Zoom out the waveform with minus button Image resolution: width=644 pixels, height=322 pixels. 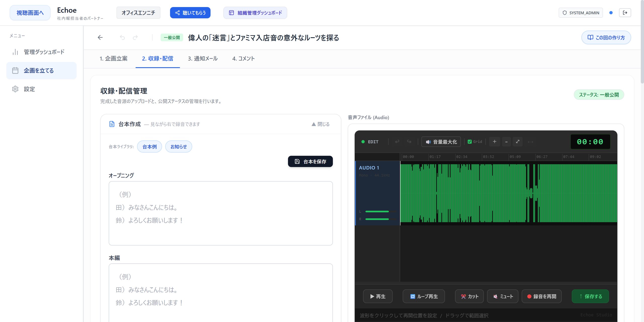[506, 142]
